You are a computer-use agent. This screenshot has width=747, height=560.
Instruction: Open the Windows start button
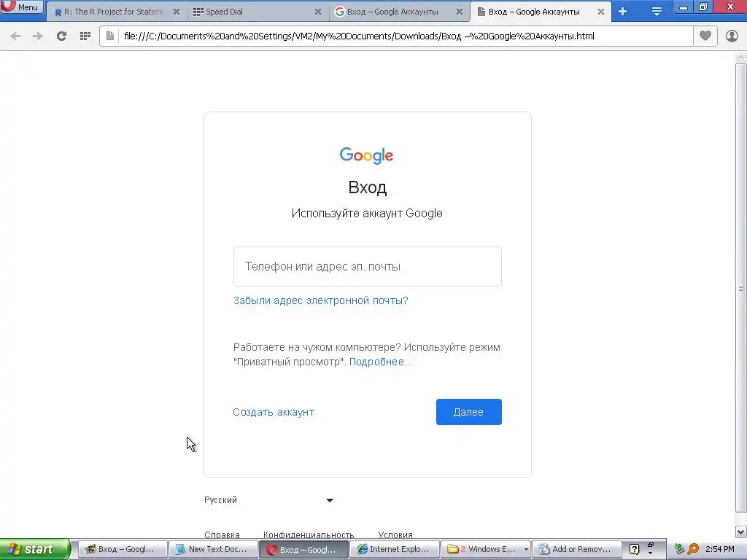point(35,549)
